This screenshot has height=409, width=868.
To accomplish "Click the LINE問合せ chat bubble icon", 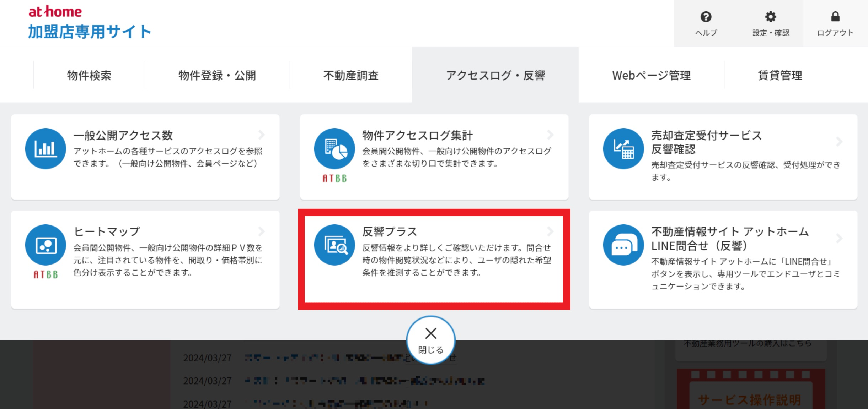I will pyautogui.click(x=623, y=245).
